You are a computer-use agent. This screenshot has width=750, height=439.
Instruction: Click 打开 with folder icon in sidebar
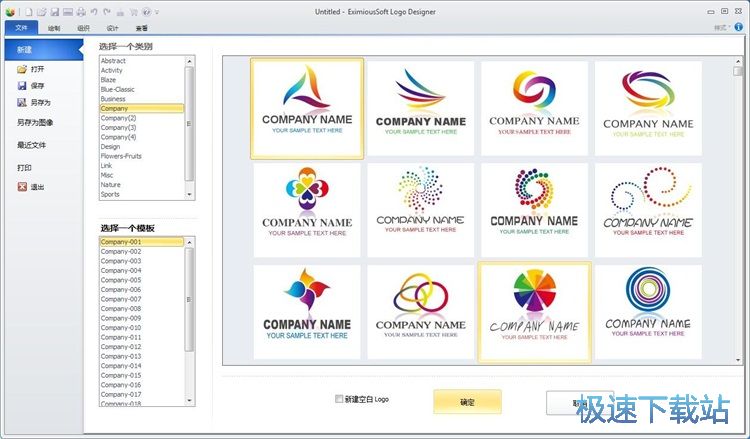pyautogui.click(x=31, y=69)
